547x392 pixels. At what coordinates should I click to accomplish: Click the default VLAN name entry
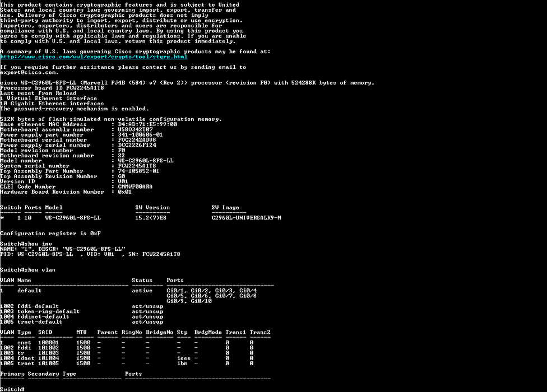point(29,291)
